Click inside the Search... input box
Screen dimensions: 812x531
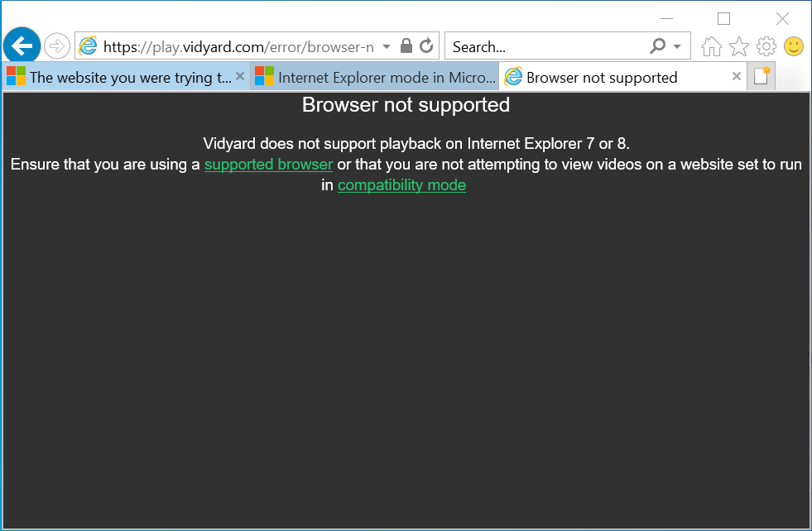(x=546, y=46)
